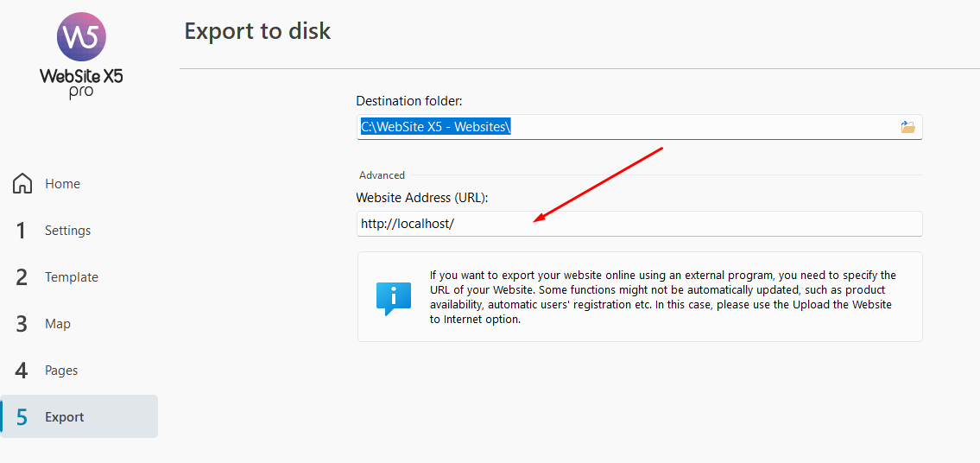This screenshot has width=980, height=463.
Task: Click step number 3 beside Map
Action: point(22,324)
